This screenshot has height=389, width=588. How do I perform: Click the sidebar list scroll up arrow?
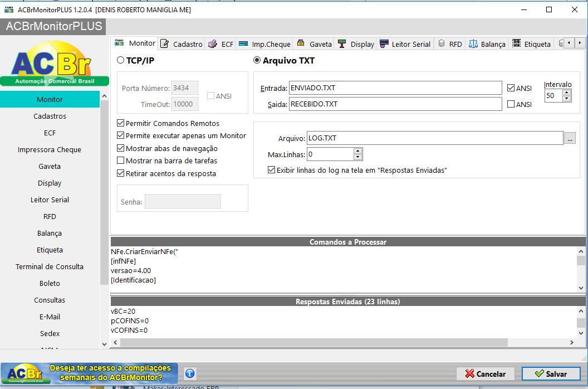(104, 96)
